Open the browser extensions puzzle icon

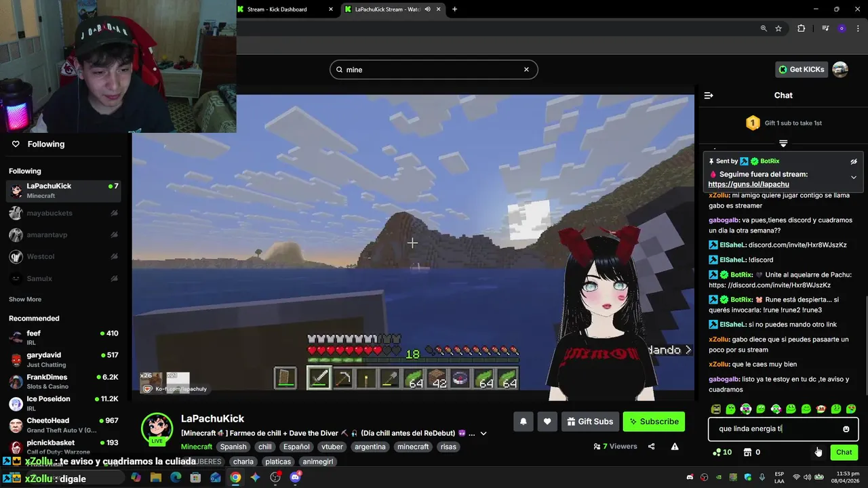(802, 28)
